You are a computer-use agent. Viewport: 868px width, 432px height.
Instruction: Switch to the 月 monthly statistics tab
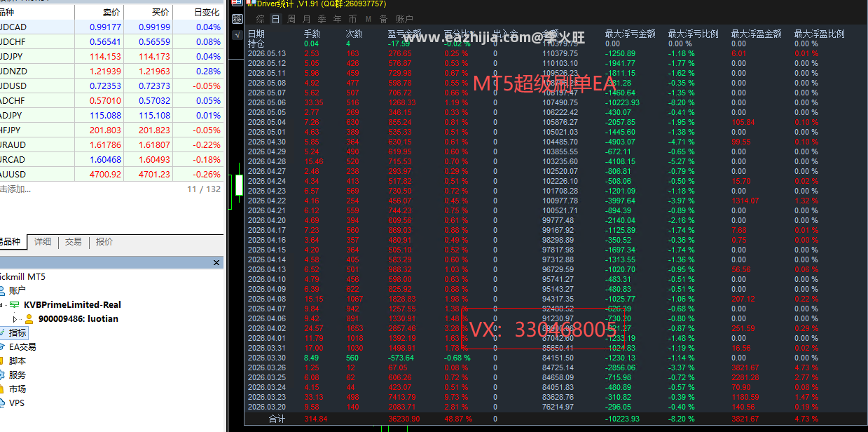coord(307,19)
